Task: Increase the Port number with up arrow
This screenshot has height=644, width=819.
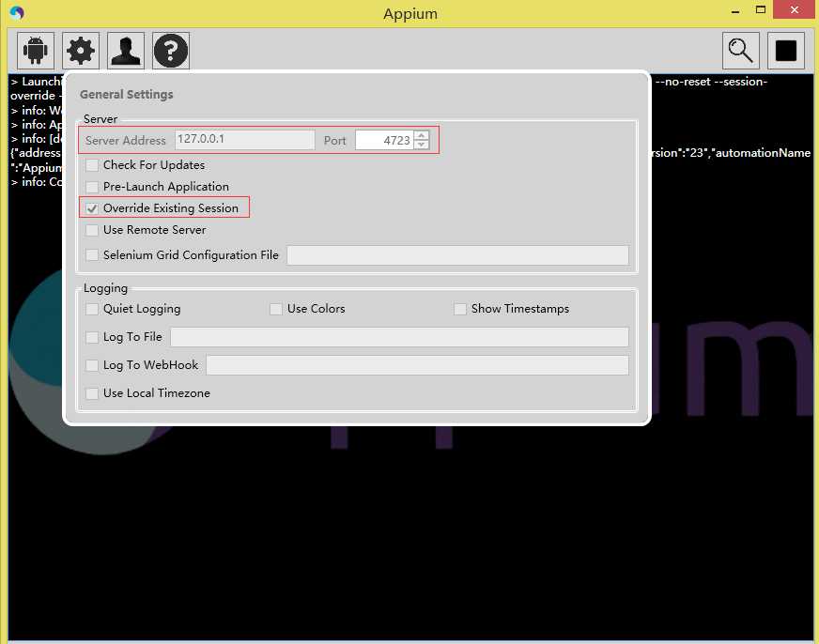Action: (x=422, y=136)
